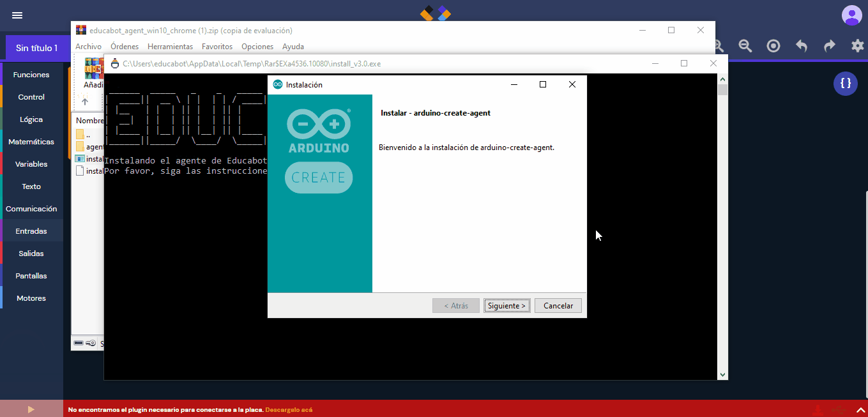This screenshot has width=868, height=417.
Task: Expand the Salidas block category
Action: (x=31, y=254)
